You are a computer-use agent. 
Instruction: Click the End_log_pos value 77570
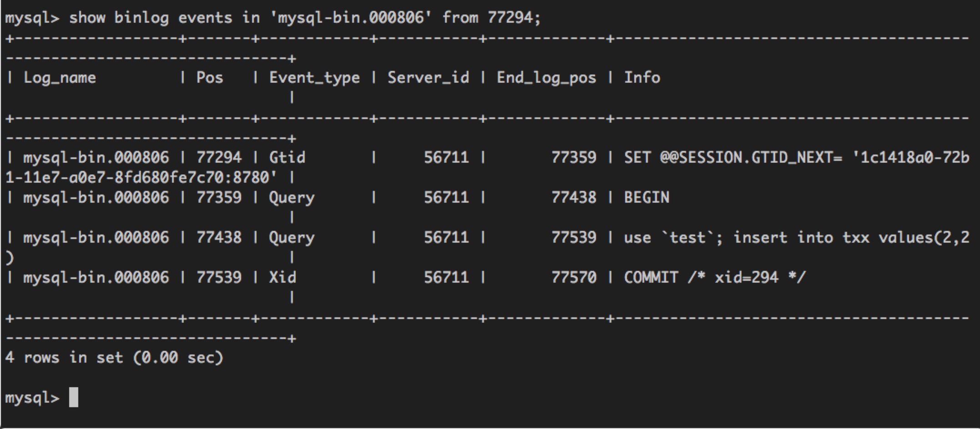click(x=574, y=278)
